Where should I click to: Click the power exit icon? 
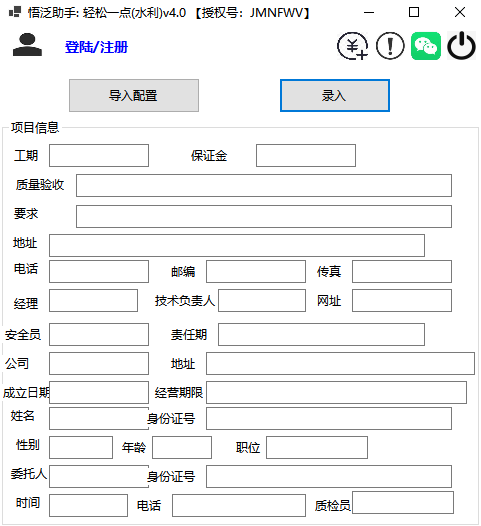(462, 46)
